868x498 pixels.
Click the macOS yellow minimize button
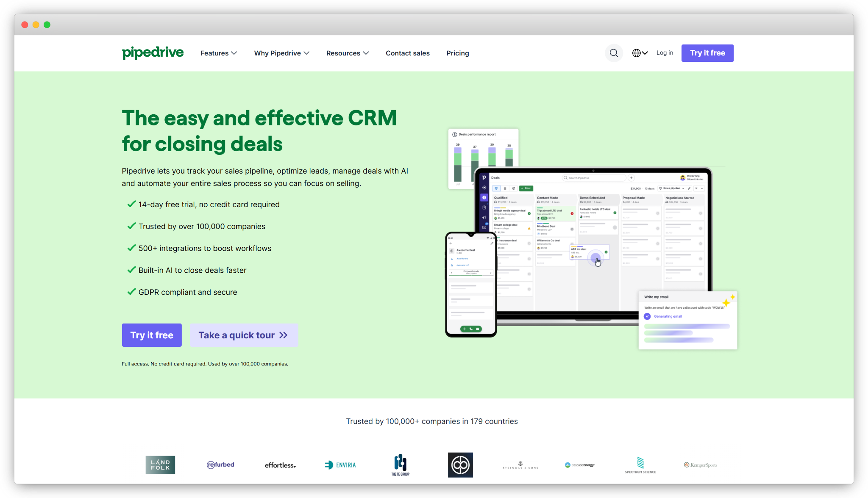tap(36, 25)
